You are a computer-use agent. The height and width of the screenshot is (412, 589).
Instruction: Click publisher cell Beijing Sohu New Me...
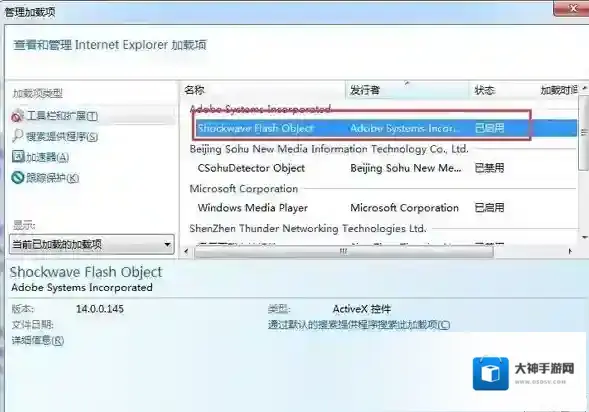[406, 168]
